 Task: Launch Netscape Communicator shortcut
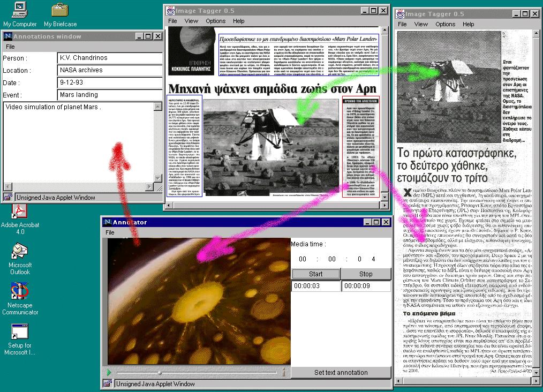20,298
